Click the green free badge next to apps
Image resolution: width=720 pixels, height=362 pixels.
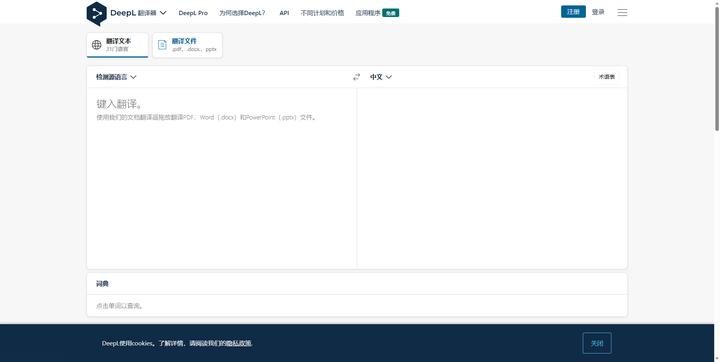click(x=391, y=13)
